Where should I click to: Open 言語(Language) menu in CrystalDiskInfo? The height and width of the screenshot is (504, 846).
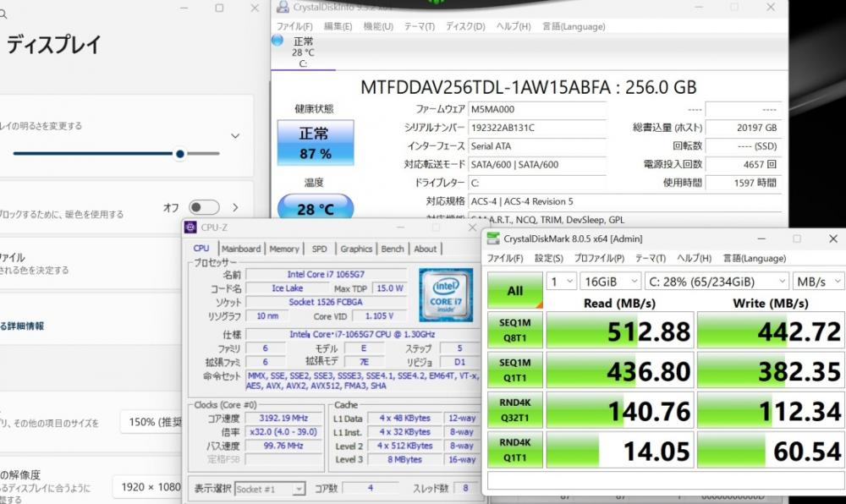pos(574,26)
